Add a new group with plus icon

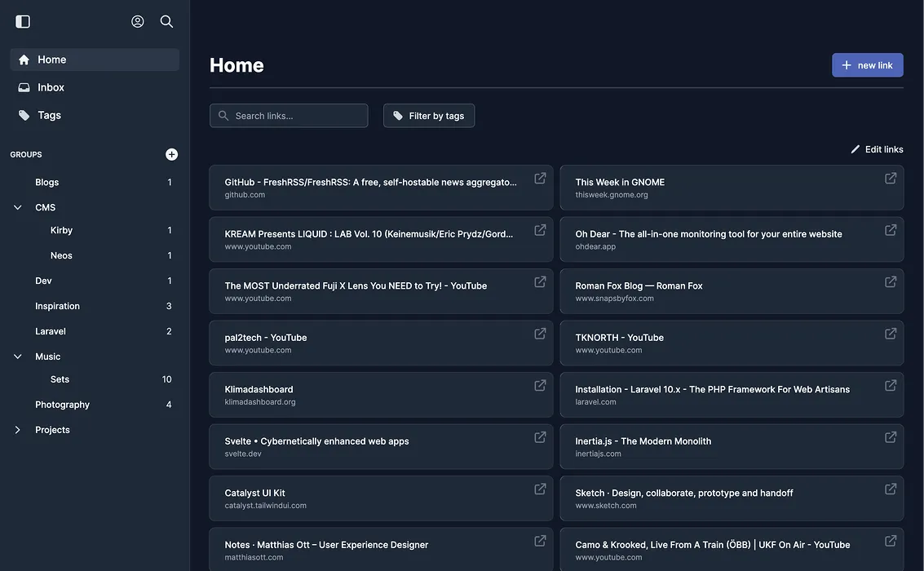[171, 154]
